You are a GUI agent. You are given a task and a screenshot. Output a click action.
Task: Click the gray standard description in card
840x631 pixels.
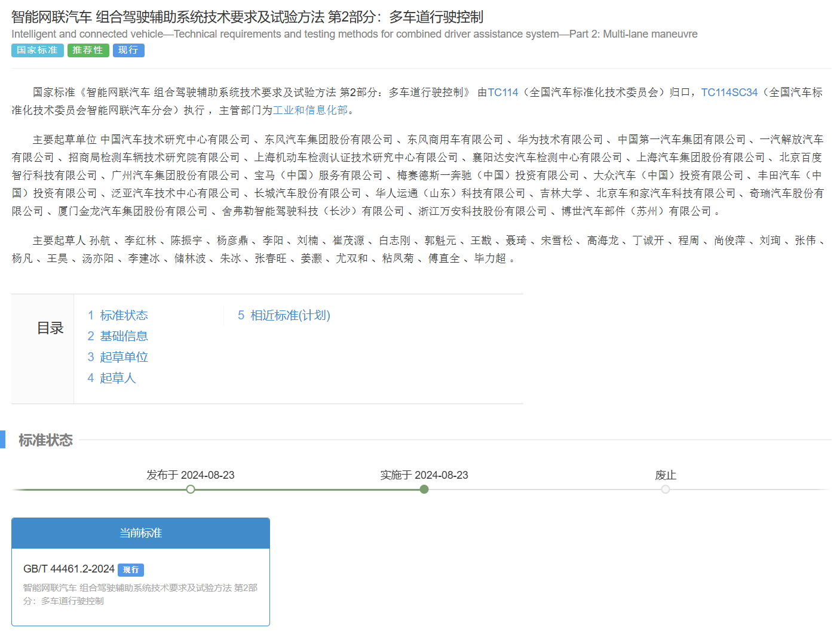click(x=140, y=595)
